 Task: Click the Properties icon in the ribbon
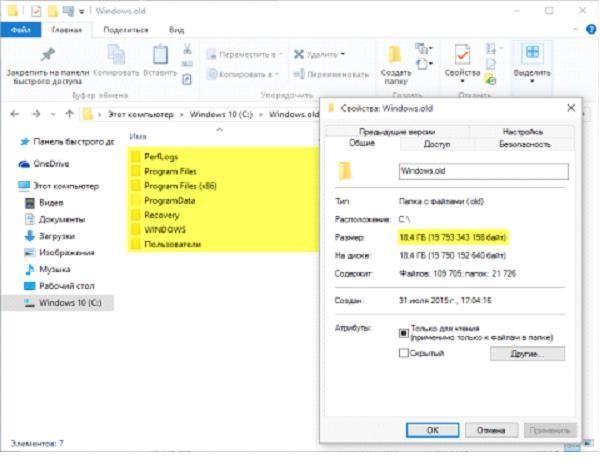coord(462,55)
